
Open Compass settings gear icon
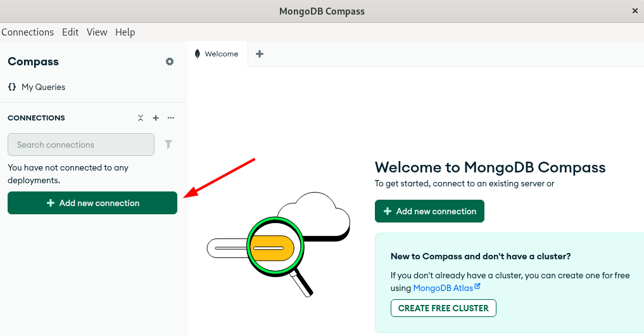[x=170, y=61]
